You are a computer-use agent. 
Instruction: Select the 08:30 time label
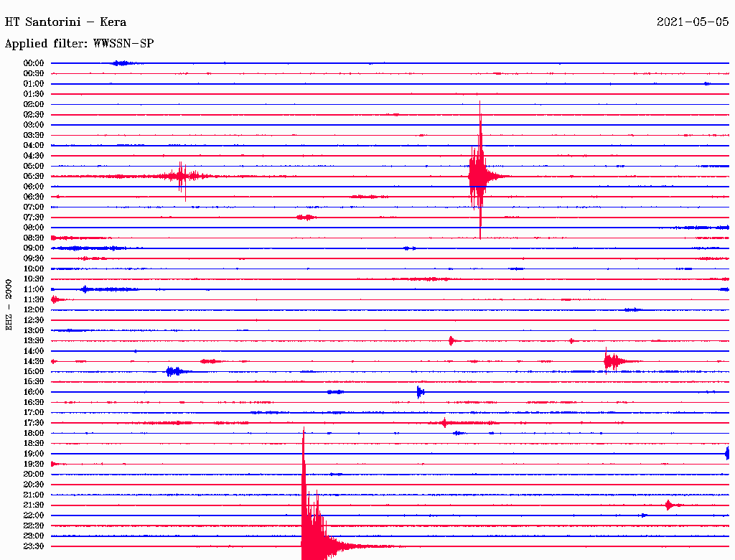(34, 238)
